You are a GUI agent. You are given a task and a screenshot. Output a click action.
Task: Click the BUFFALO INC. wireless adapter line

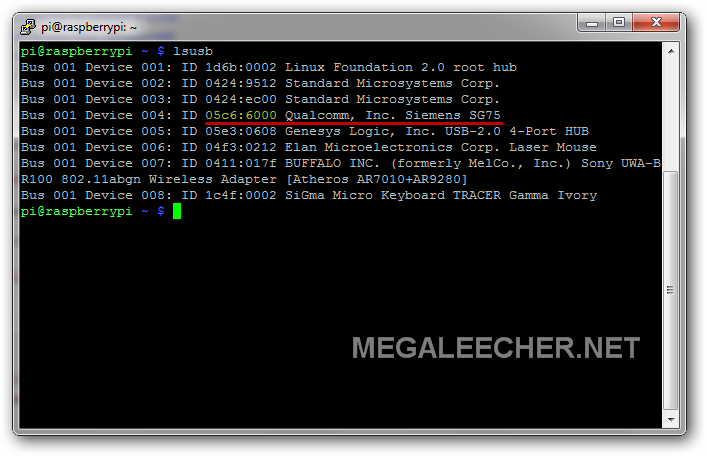(x=340, y=171)
